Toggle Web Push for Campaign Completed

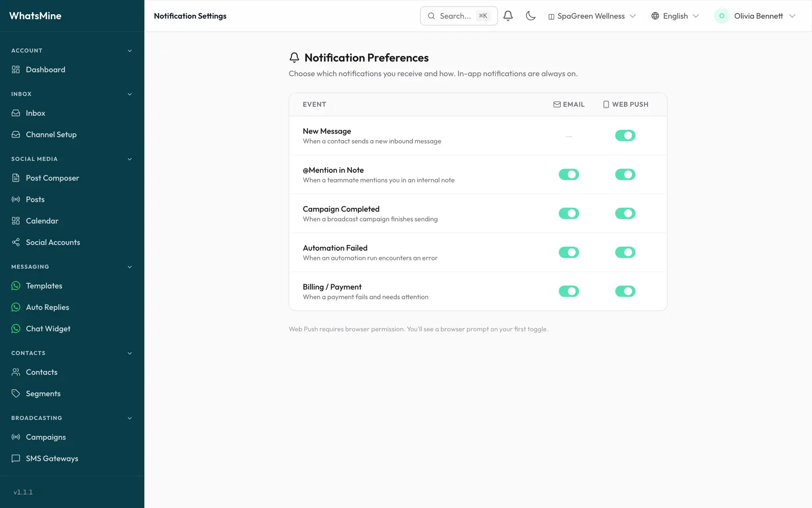pyautogui.click(x=625, y=213)
